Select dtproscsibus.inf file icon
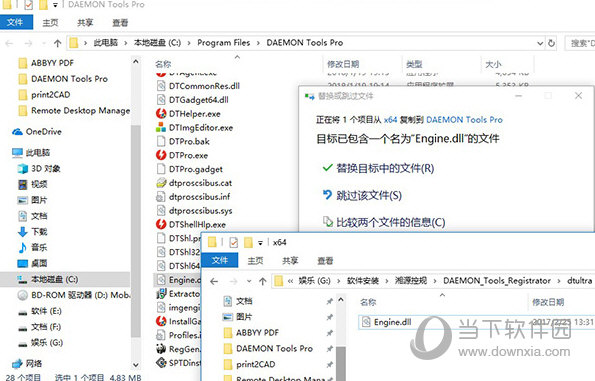Viewport: 595px width, 381px height. click(161, 197)
